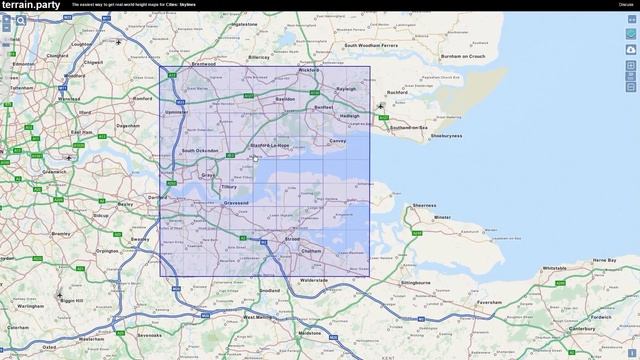640x360 pixels.
Task: Click the box size value between resize icons
Action: [x=631, y=76]
